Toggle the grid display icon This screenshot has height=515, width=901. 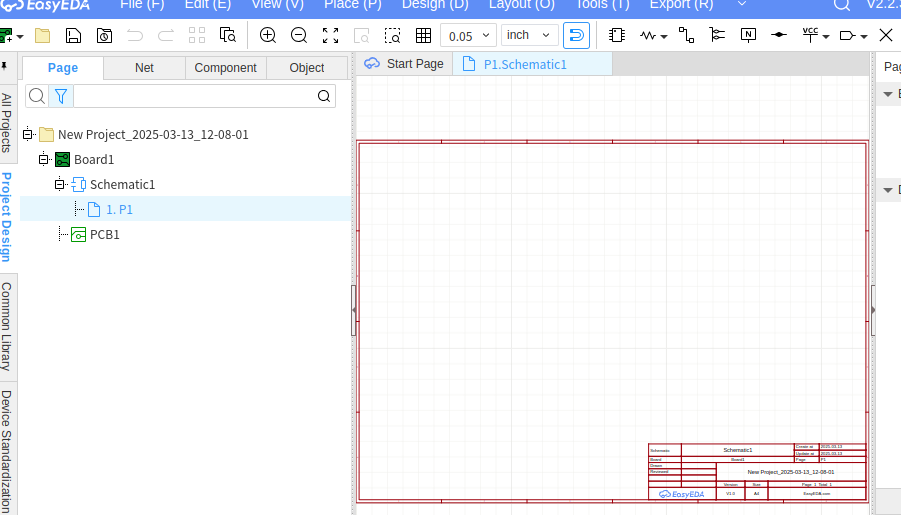click(423, 36)
